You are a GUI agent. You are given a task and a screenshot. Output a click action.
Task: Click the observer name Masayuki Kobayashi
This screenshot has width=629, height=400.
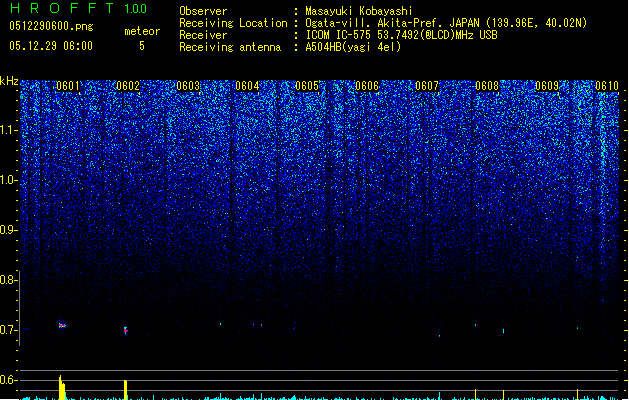[x=359, y=11]
